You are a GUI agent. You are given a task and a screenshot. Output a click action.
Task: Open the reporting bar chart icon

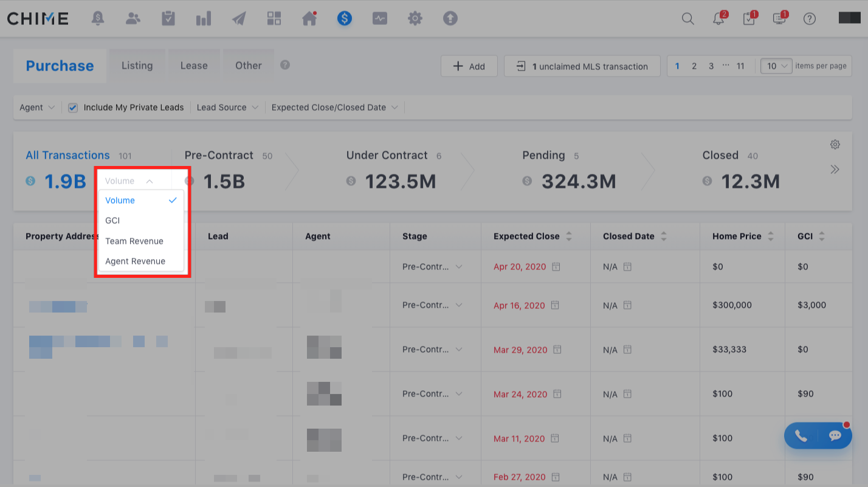[x=204, y=18]
